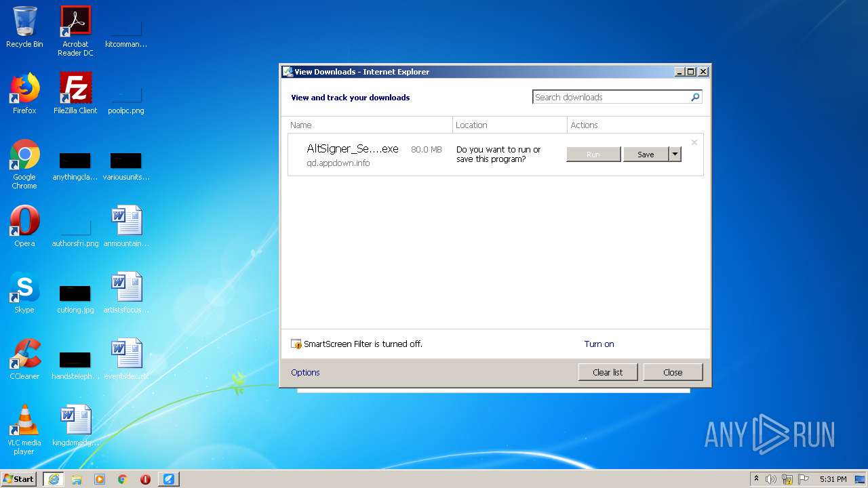
Task: Select cutlong.jpg desktop file
Action: pos(75,298)
